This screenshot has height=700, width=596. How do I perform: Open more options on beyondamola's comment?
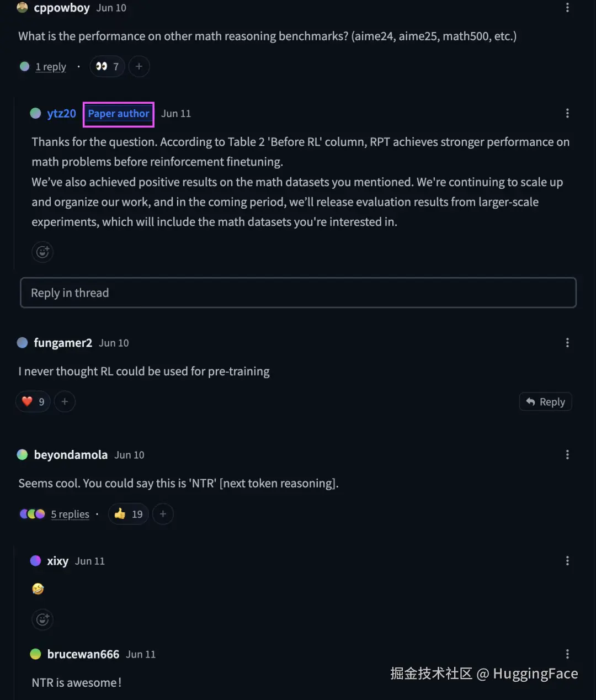pos(567,455)
